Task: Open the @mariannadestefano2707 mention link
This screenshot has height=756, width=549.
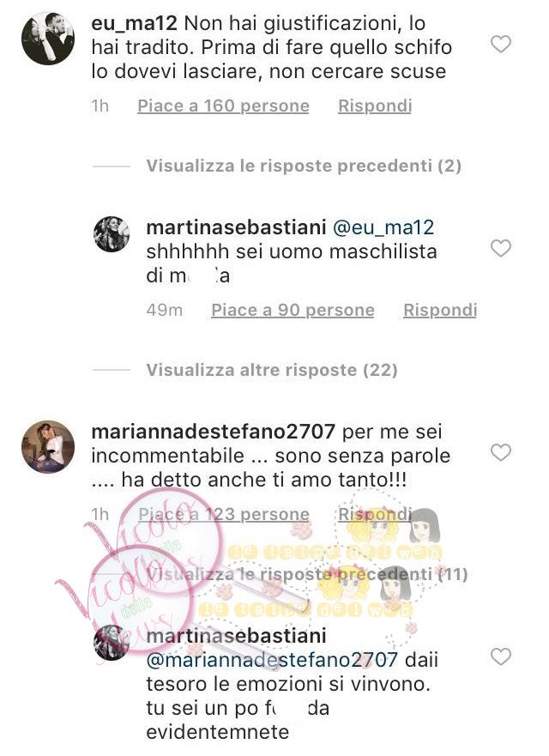Action: [272, 660]
